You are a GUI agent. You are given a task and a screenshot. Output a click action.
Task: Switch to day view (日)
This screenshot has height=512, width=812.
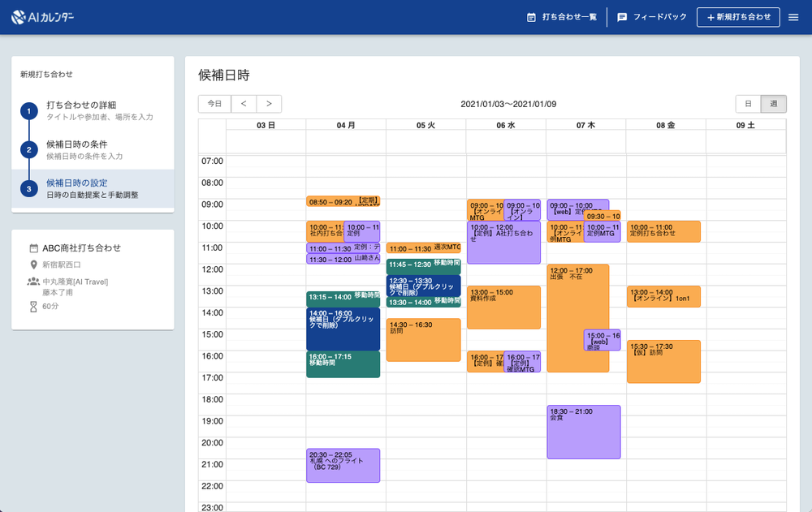click(x=748, y=104)
